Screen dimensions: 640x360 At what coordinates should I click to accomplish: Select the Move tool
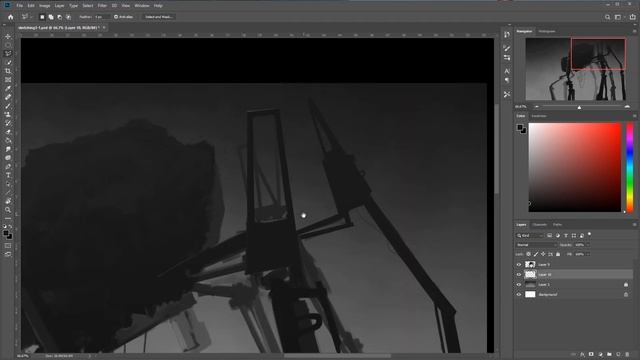click(x=8, y=36)
